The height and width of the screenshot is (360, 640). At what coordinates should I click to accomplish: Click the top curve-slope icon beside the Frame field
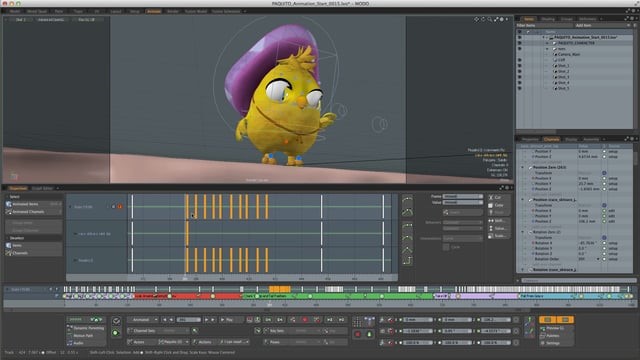coord(407,200)
